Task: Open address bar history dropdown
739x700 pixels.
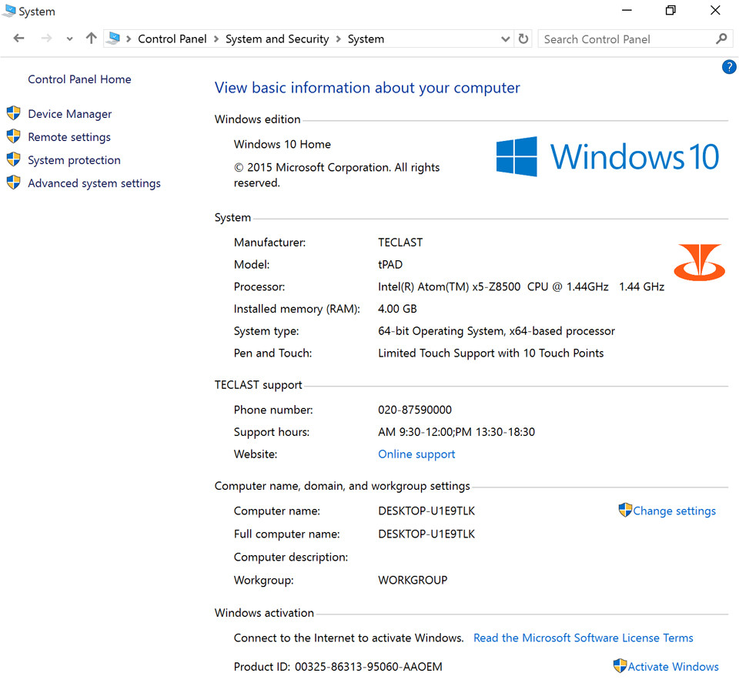Action: [505, 39]
